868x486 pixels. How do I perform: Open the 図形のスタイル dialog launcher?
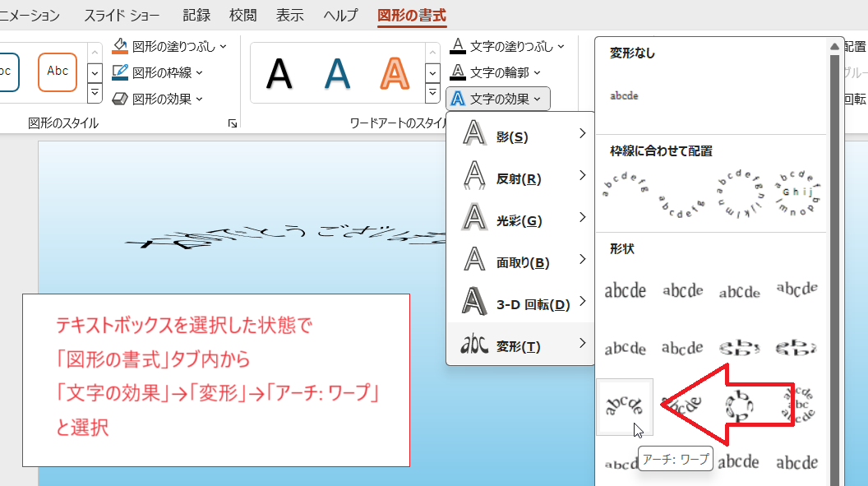[x=233, y=123]
